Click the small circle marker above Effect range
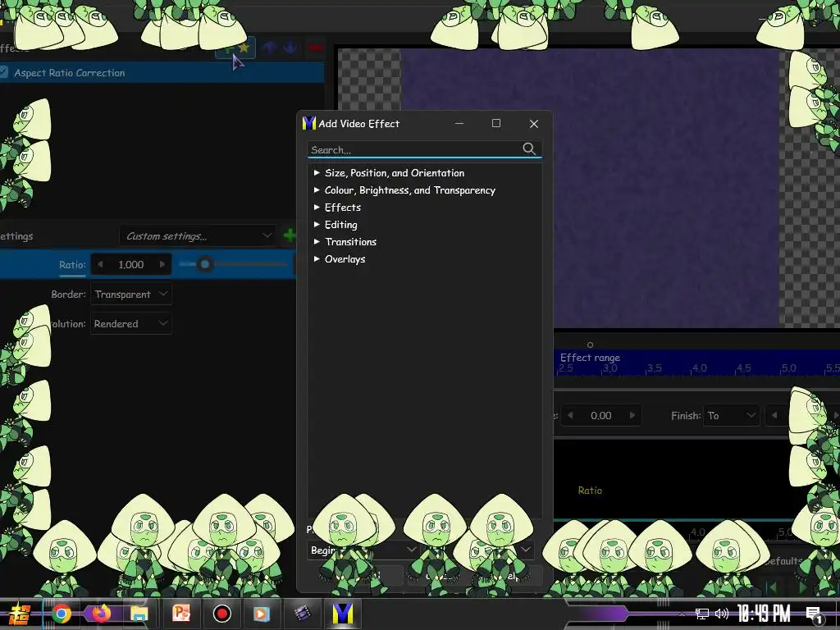 pos(590,345)
